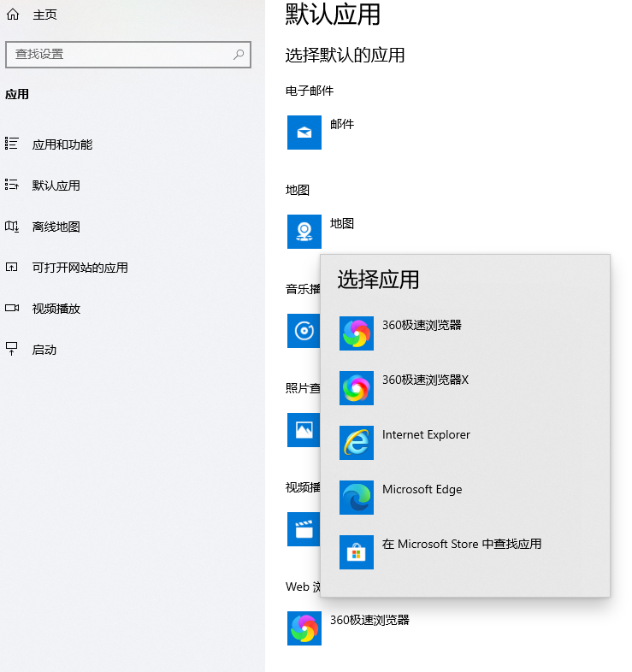Click the Microsoft Store bag icon

pos(357,552)
